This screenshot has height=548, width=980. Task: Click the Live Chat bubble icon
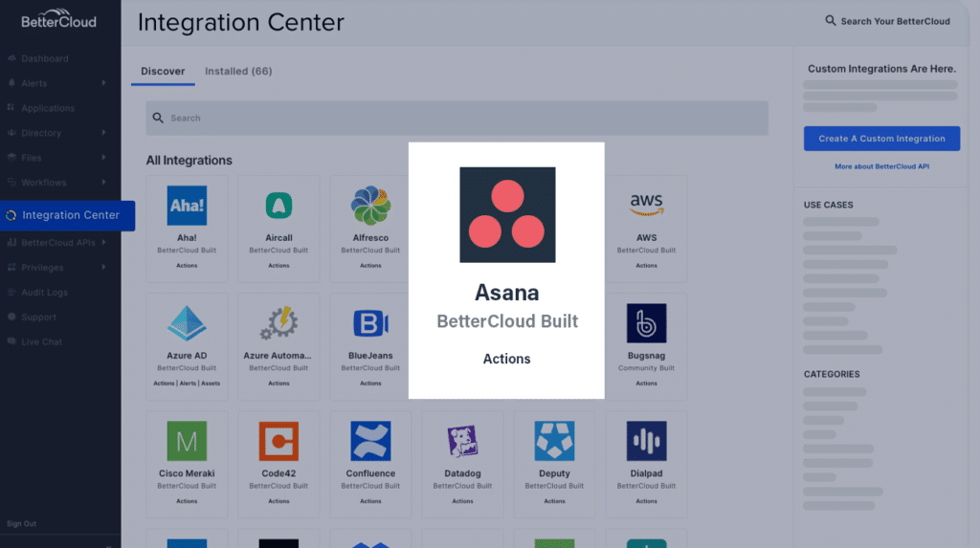pyautogui.click(x=11, y=341)
